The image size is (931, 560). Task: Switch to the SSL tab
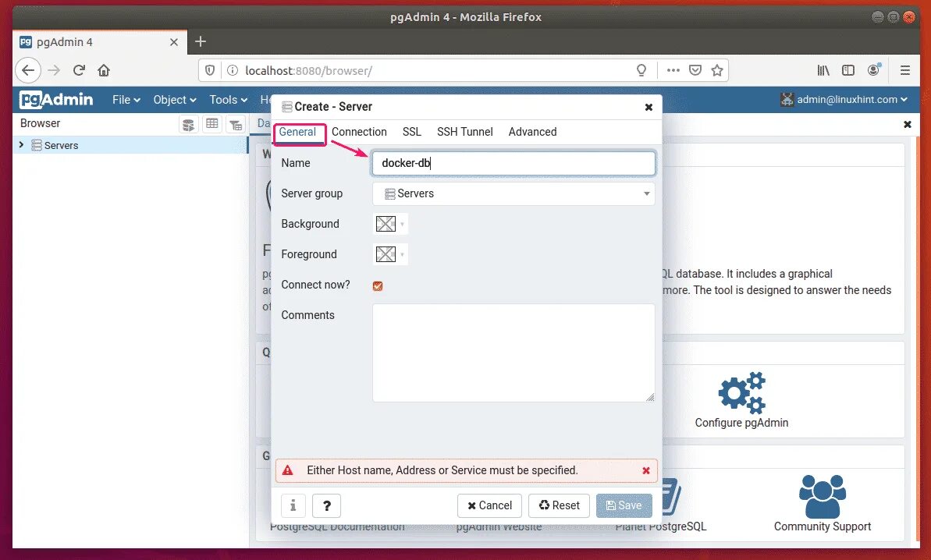click(411, 132)
